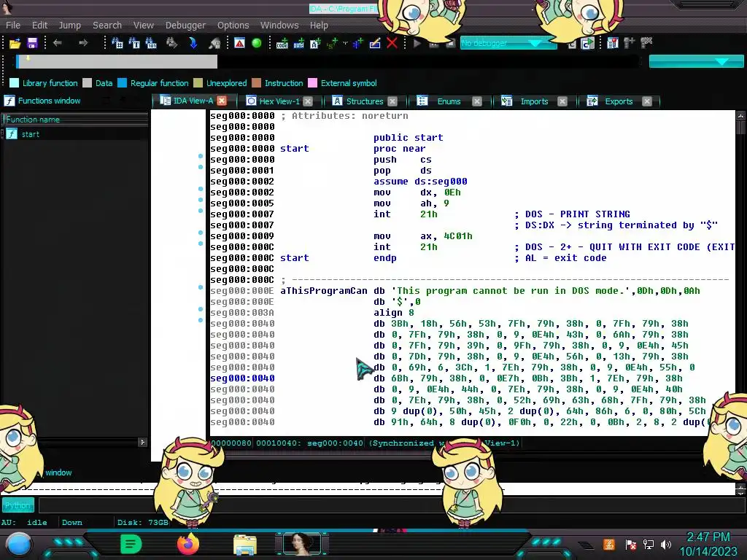Open the Jump menu
This screenshot has height=560, width=747.
tap(69, 26)
